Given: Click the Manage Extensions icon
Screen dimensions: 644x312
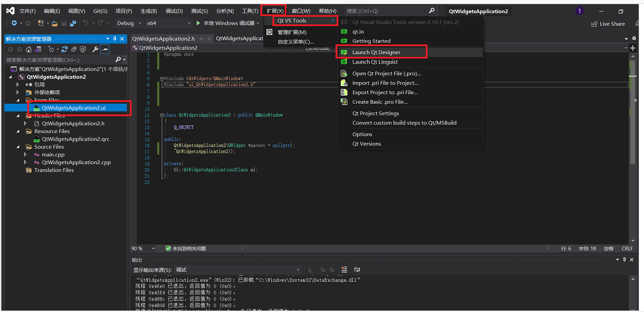Looking at the screenshot, I should click(269, 32).
